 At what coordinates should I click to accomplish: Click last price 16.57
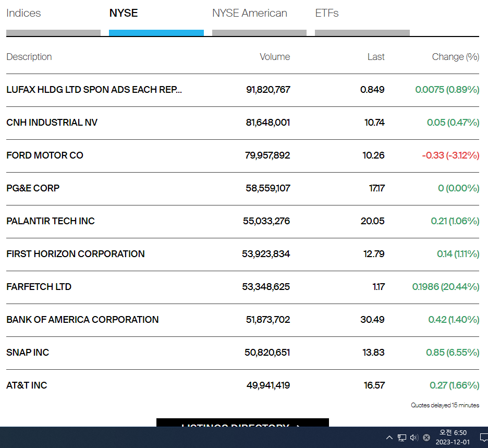[374, 385]
